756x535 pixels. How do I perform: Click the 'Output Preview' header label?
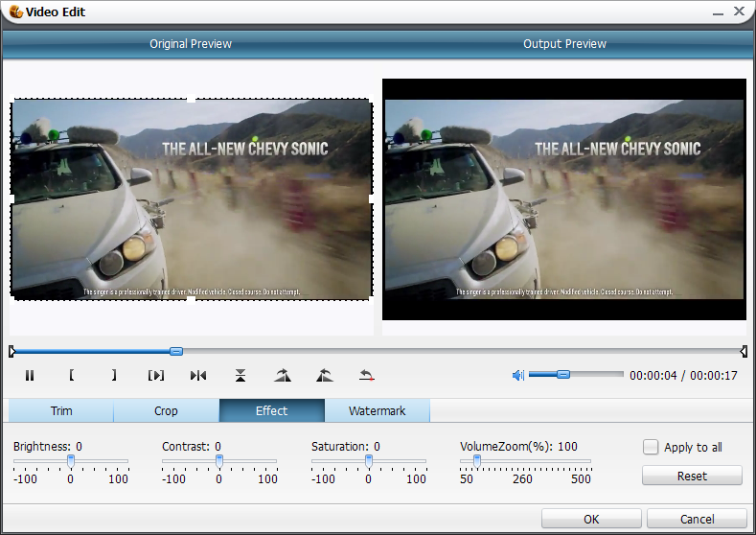click(x=564, y=44)
